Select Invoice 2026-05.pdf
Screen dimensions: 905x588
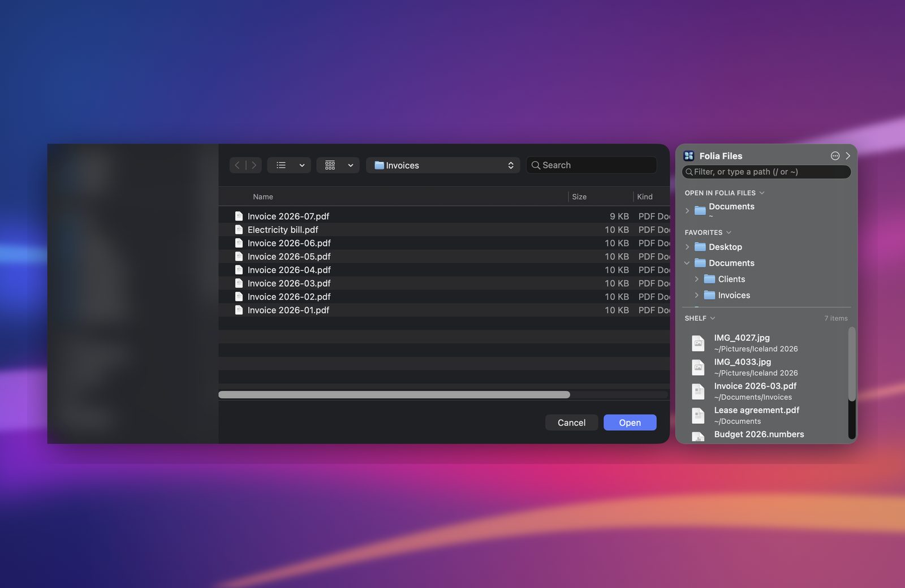(444, 256)
